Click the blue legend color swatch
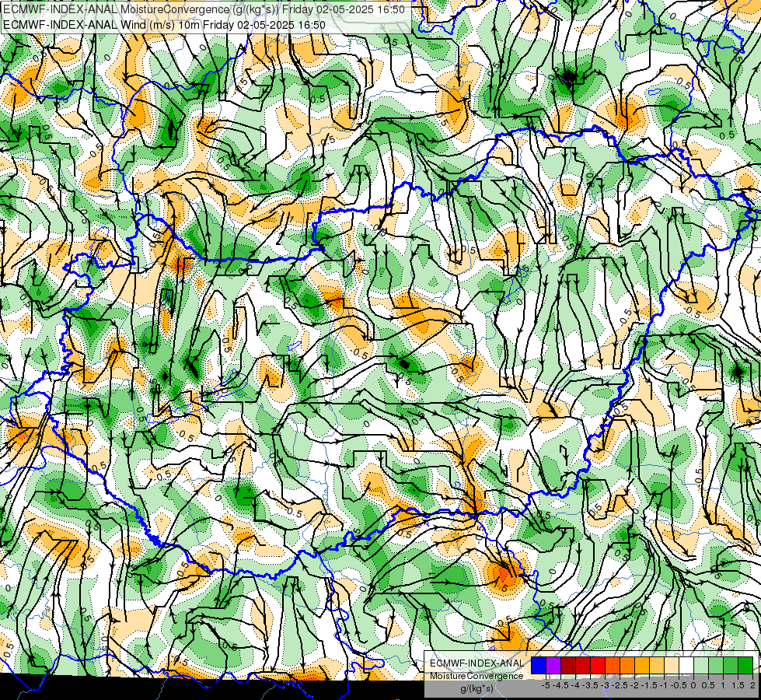 [x=539, y=665]
